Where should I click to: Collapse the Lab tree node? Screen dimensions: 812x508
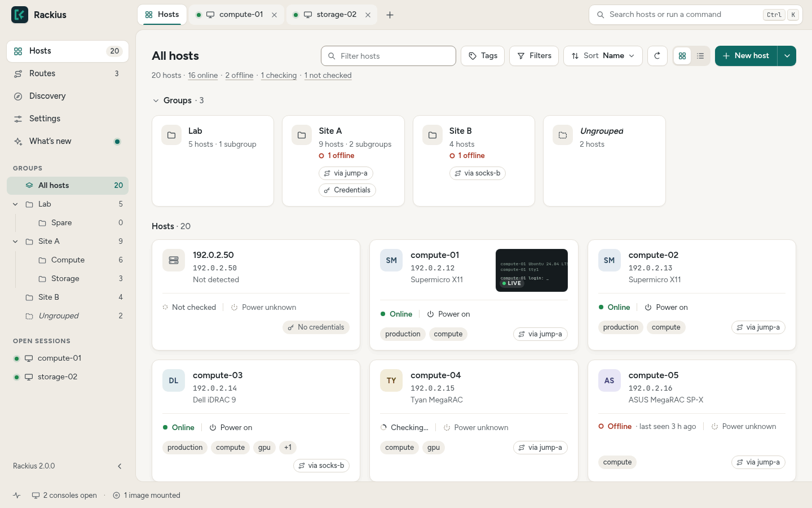(15, 204)
